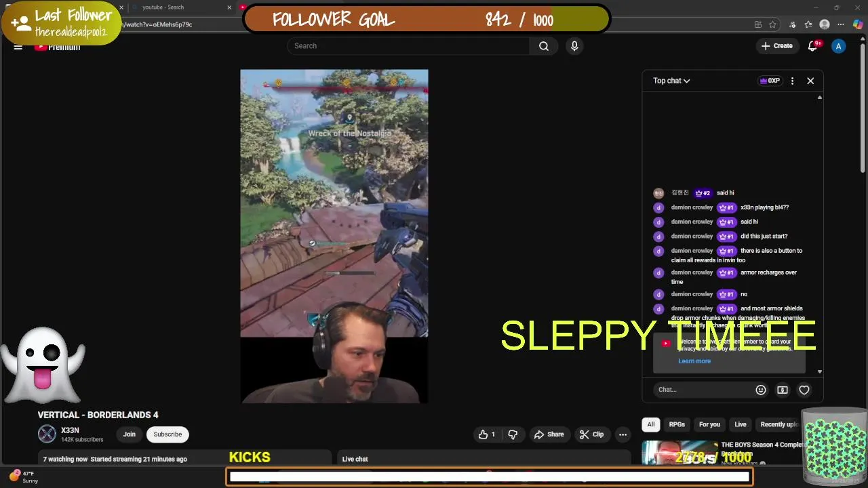Open the notifications bell with 9+ badge
This screenshot has height=488, width=868.
point(813,46)
